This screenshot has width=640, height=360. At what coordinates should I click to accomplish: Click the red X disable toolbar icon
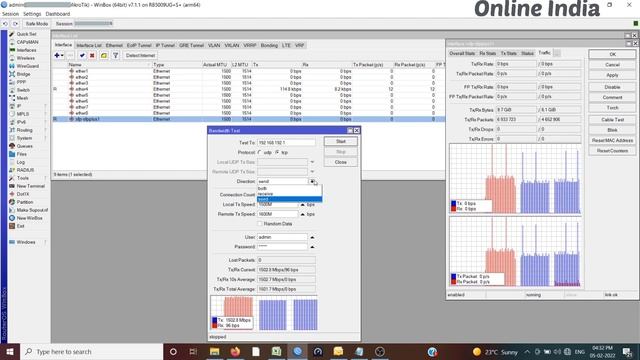92,56
